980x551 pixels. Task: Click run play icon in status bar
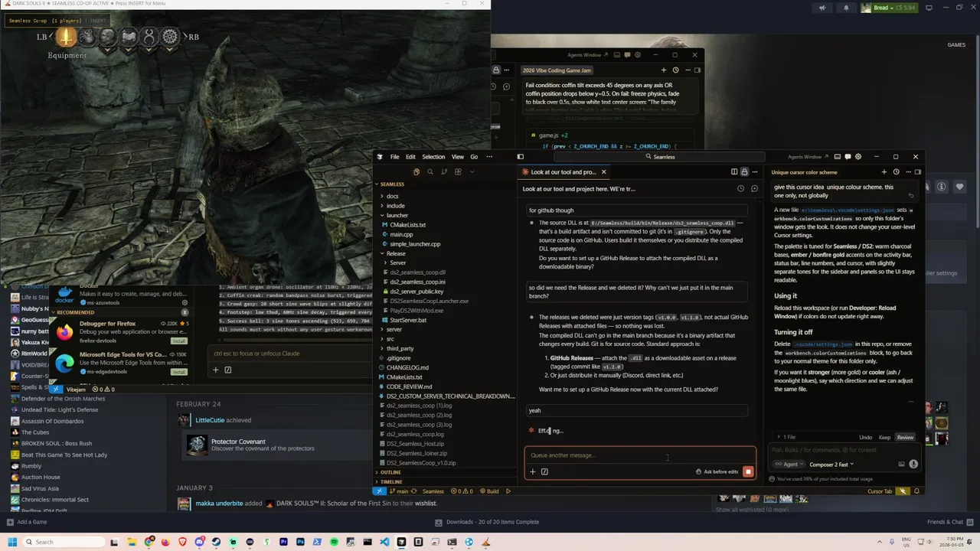pos(508,491)
